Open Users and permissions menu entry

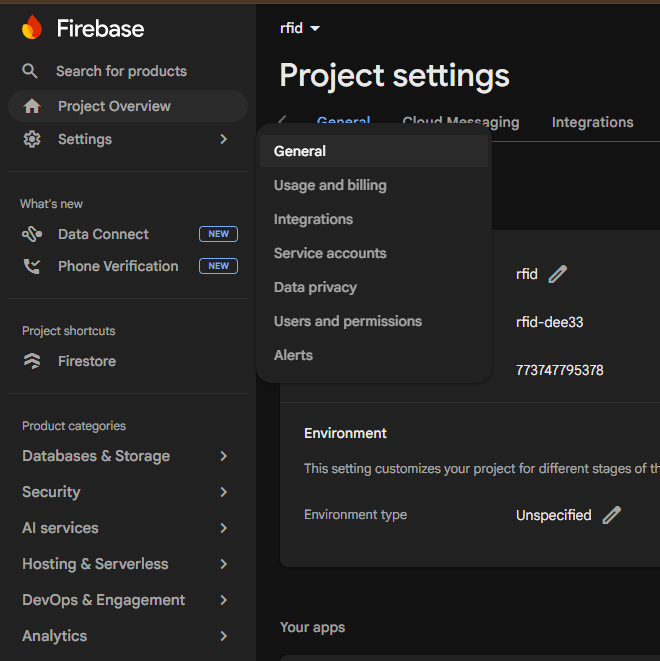click(348, 321)
